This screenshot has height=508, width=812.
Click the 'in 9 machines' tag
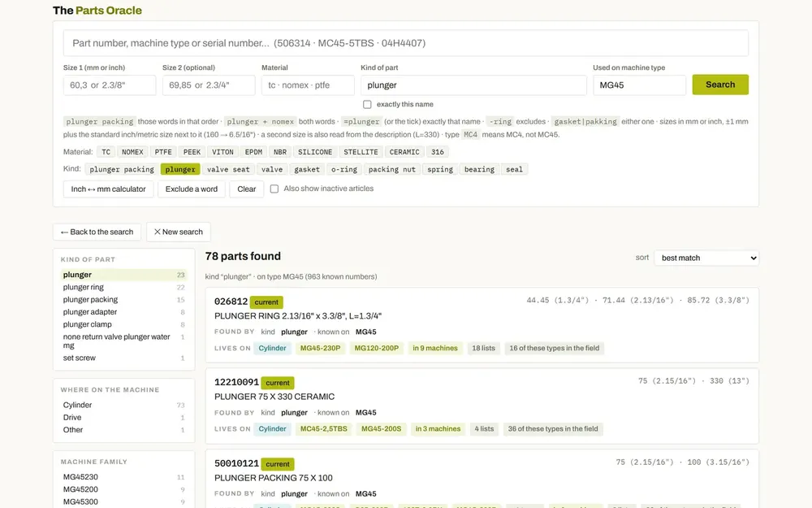click(x=435, y=349)
